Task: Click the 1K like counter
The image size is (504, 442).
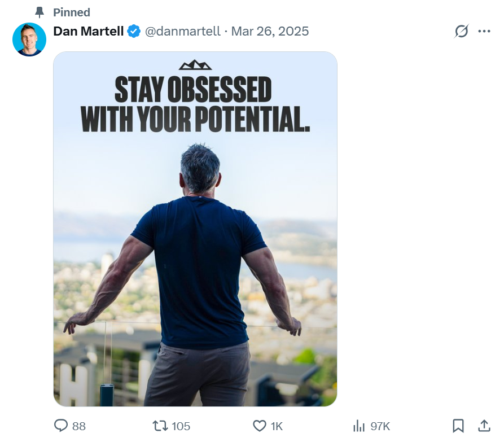Action: coord(275,427)
